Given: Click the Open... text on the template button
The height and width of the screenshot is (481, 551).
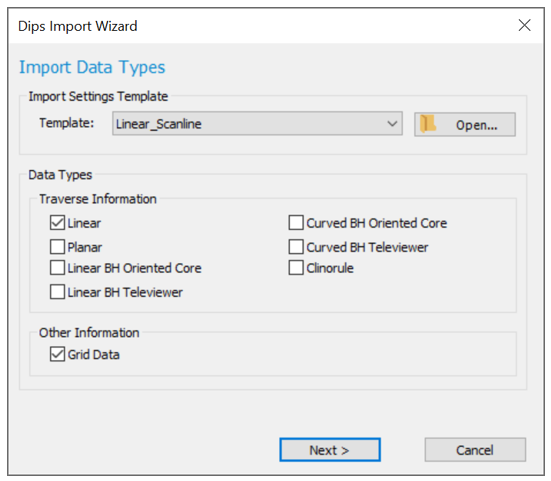Looking at the screenshot, I should [x=477, y=125].
